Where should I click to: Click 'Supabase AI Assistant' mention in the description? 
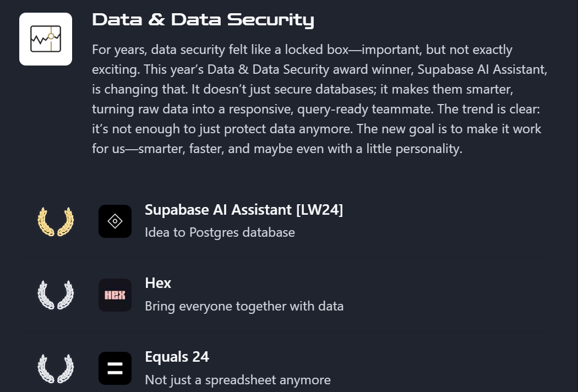pyautogui.click(x=482, y=69)
